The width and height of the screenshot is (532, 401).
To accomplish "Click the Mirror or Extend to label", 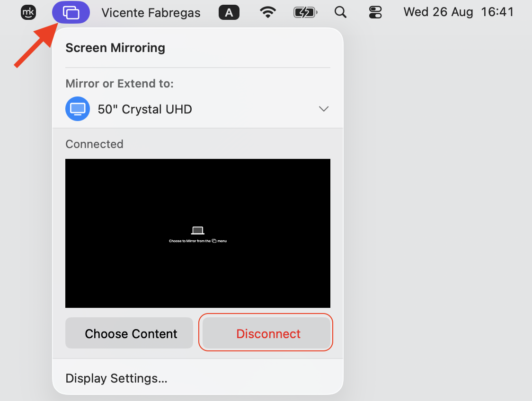I will coord(119,83).
